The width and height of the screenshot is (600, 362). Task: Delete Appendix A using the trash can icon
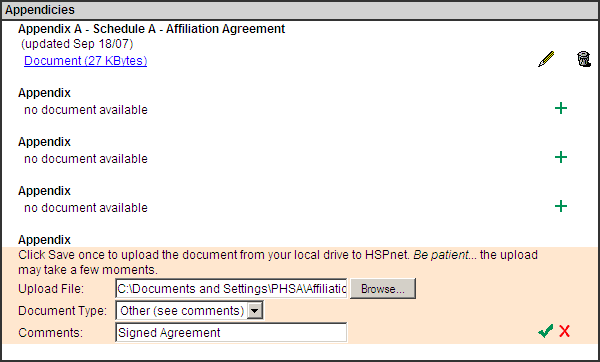pos(584,59)
